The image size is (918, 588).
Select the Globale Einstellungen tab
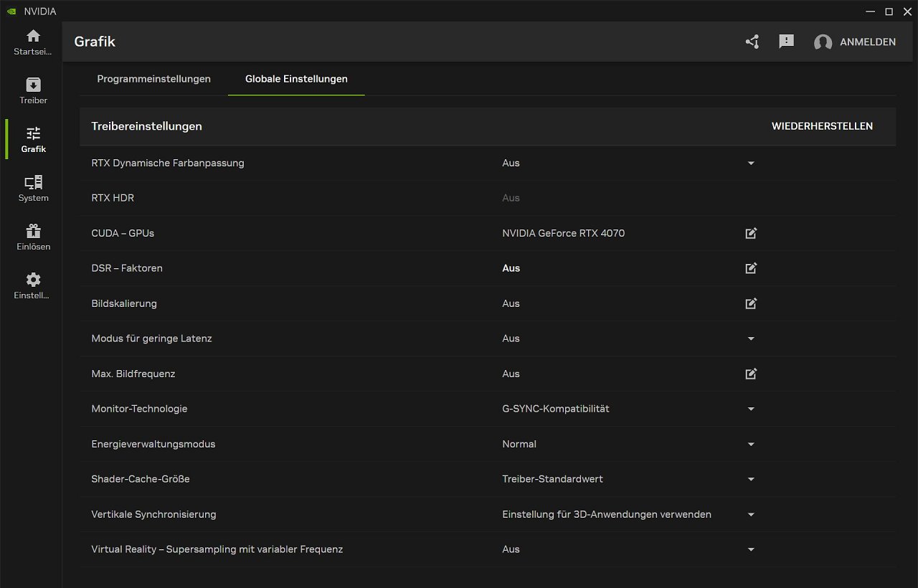coord(296,79)
